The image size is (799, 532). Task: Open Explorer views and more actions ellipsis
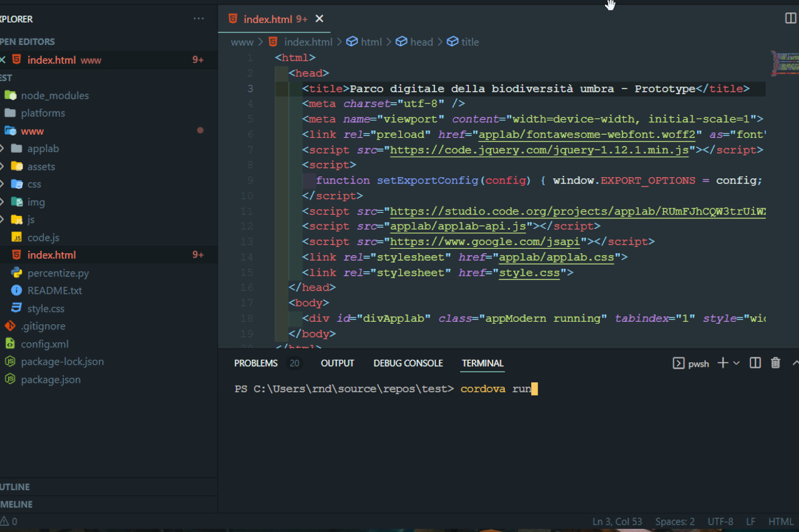[x=199, y=19]
